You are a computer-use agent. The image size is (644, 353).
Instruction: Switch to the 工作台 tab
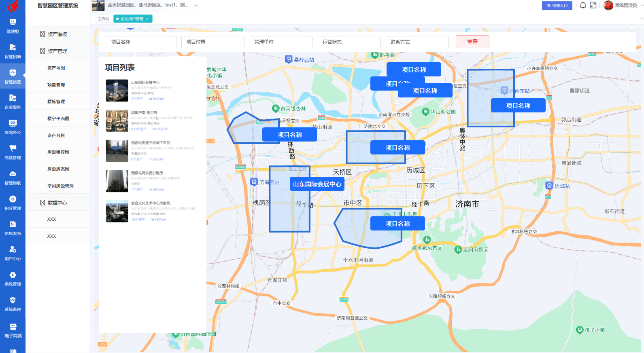(x=103, y=19)
